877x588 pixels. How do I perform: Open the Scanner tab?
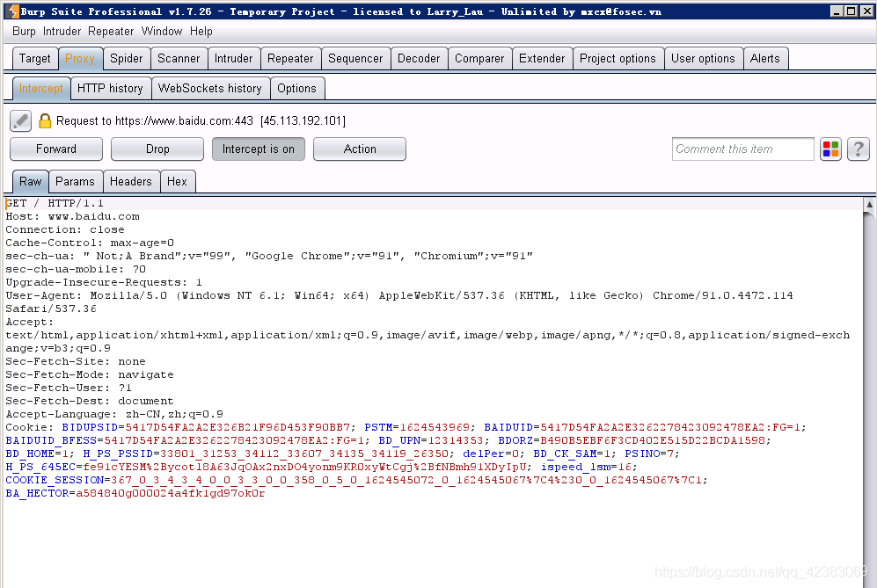179,59
